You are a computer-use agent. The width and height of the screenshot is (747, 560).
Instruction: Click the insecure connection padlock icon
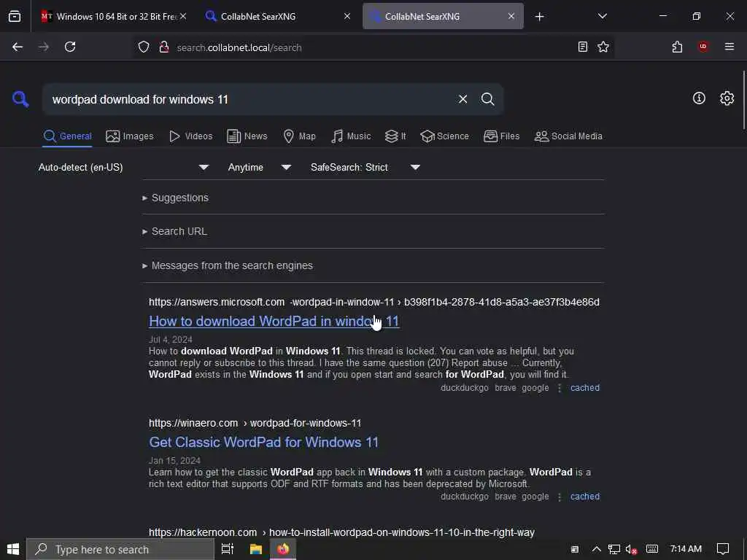[164, 47]
